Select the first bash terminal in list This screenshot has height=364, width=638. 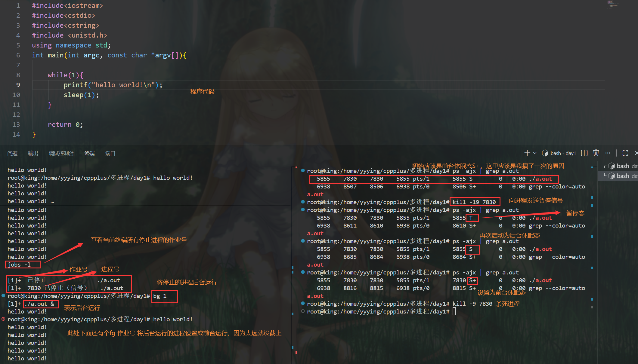(x=623, y=166)
